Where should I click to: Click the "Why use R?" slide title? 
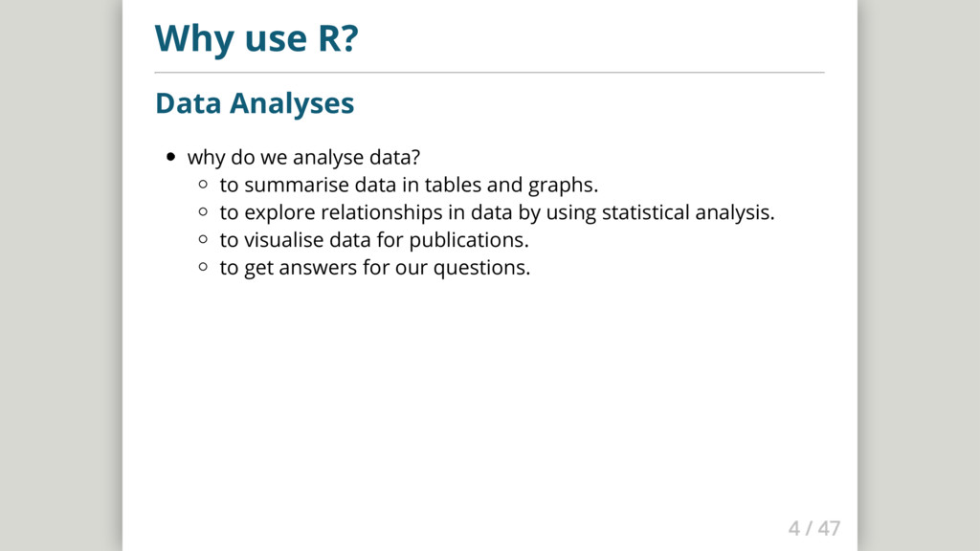256,38
